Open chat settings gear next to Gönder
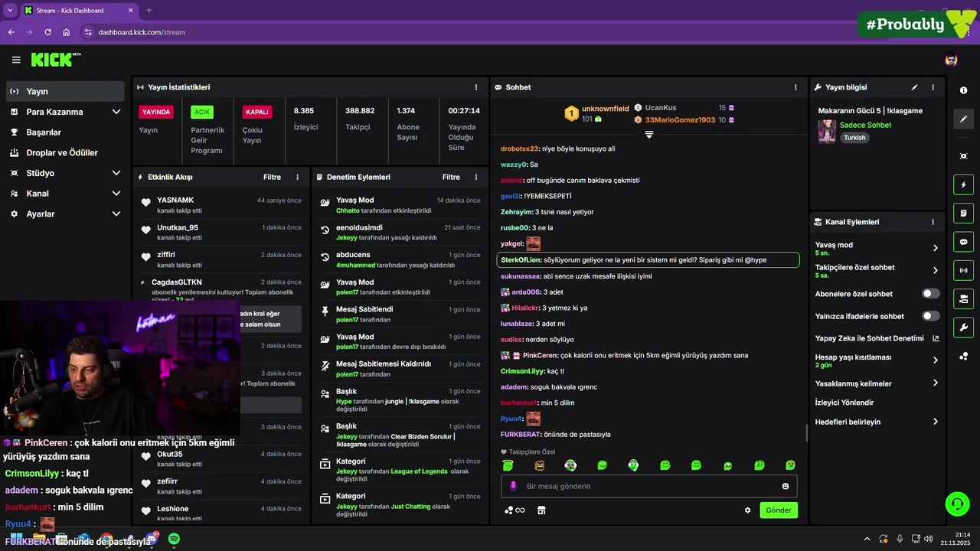Image resolution: width=980 pixels, height=551 pixels. point(748,510)
